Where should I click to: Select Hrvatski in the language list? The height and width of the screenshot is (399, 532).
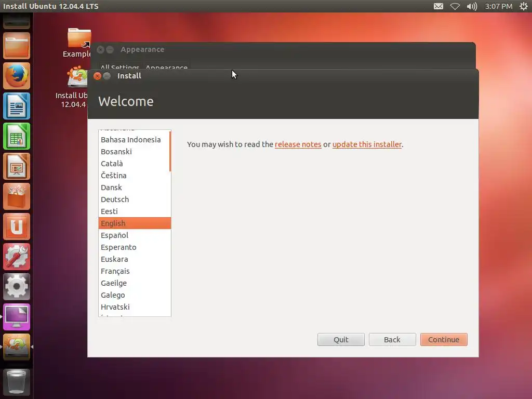(135, 307)
